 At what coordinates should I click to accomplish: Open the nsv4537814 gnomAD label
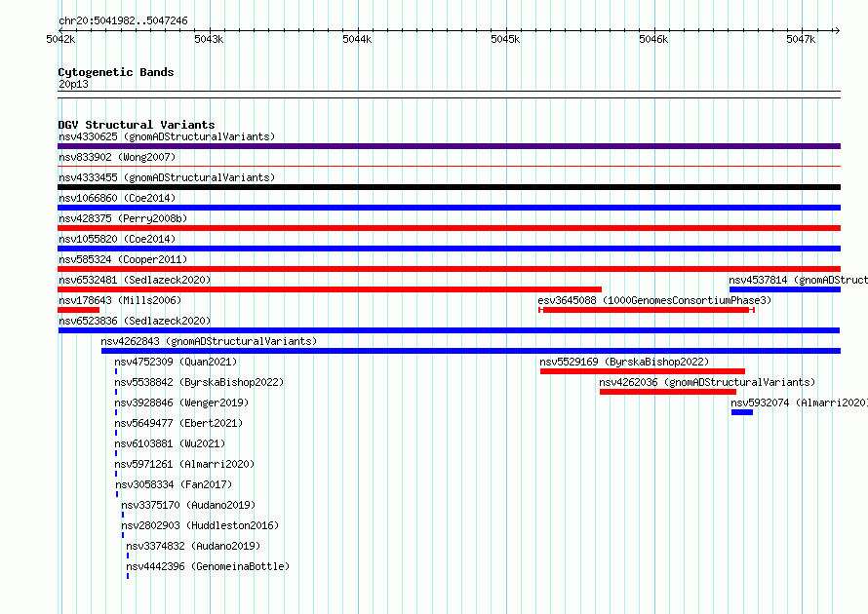[798, 280]
